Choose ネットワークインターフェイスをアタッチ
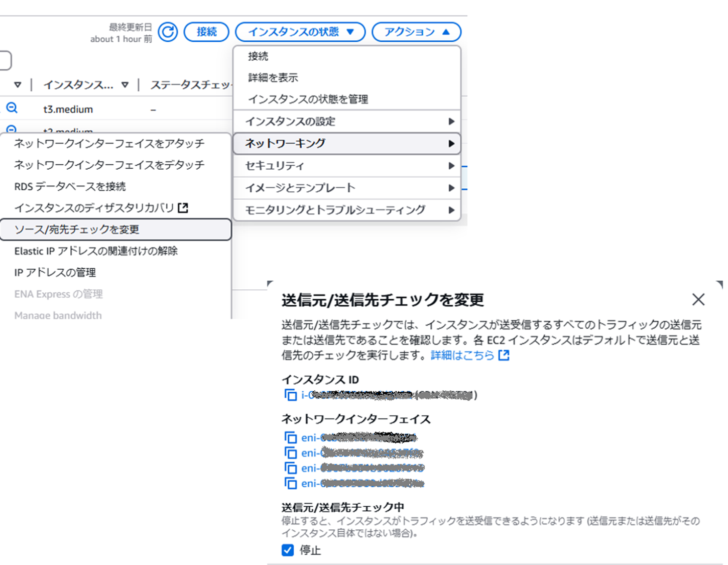 click(115, 144)
